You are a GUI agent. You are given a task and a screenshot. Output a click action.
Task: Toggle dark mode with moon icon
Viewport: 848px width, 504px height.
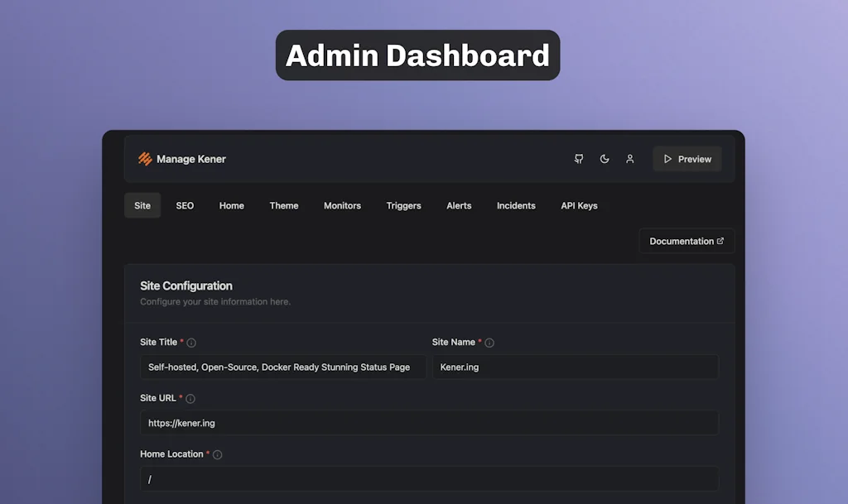605,159
